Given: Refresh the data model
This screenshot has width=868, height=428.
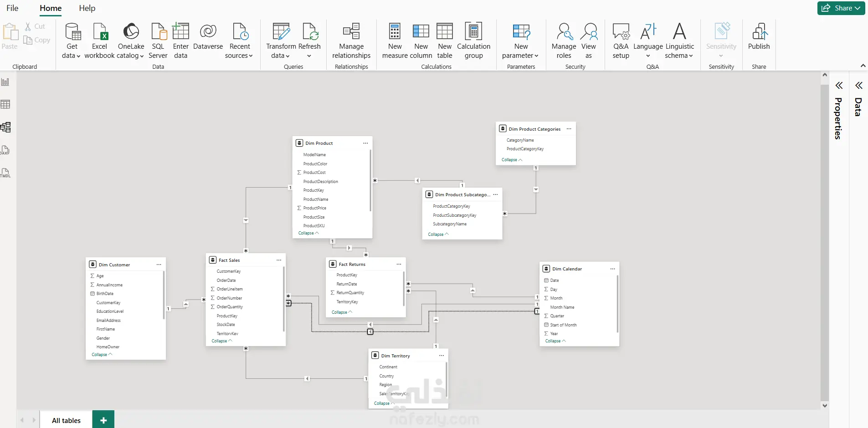Looking at the screenshot, I should click(309, 41).
